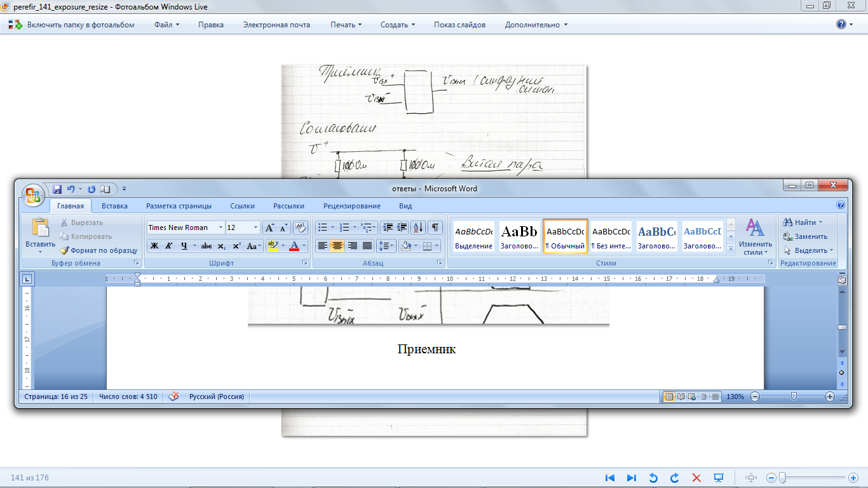
Task: Click the Sort (А-Я) icon
Action: [x=418, y=227]
